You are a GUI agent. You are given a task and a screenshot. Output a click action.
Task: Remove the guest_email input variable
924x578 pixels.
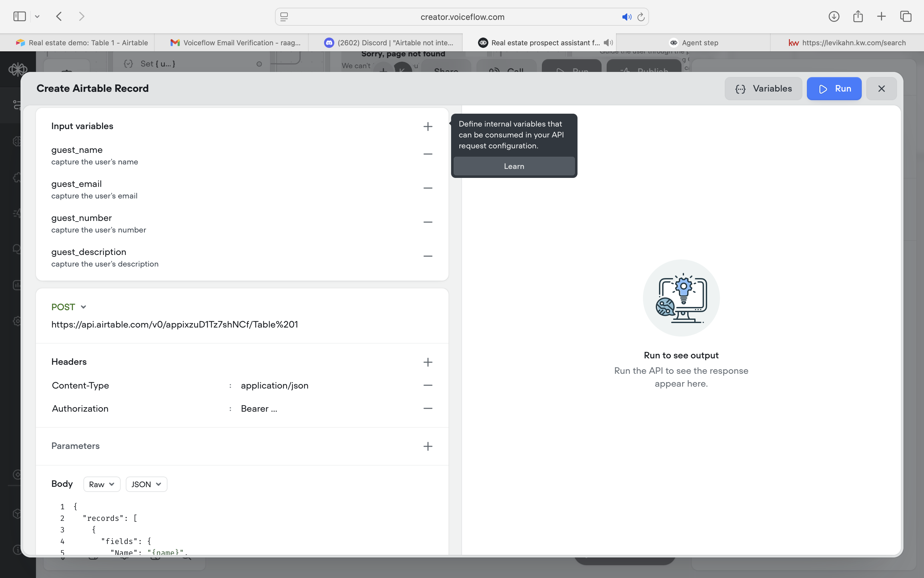(428, 188)
